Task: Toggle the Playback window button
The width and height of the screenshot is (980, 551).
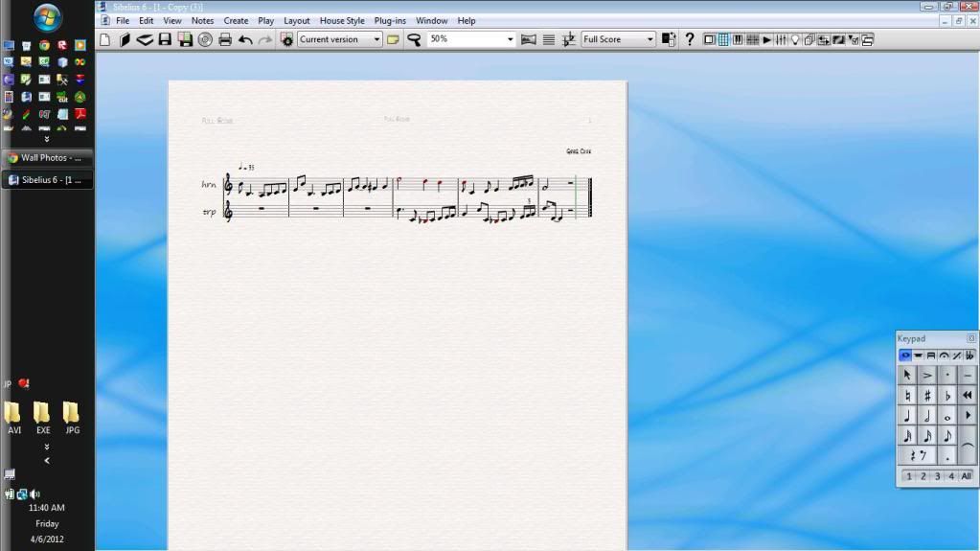Action: (x=766, y=39)
